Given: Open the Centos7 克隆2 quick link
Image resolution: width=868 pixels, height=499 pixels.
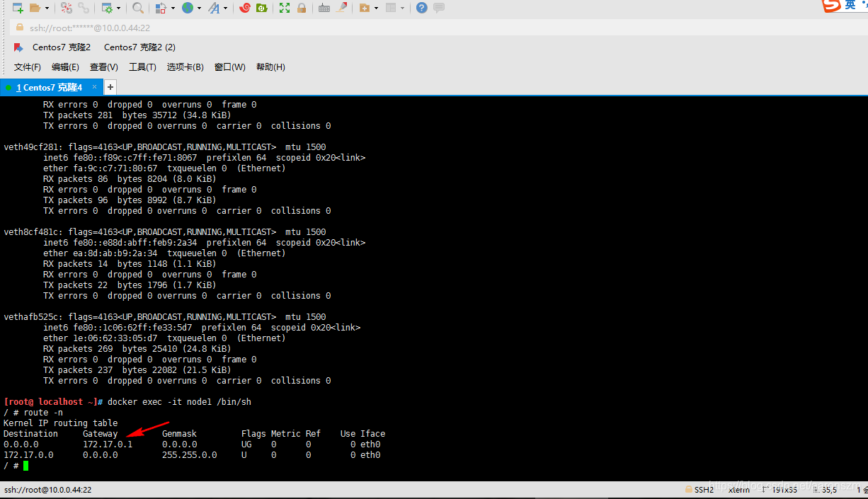Looking at the screenshot, I should [x=62, y=47].
